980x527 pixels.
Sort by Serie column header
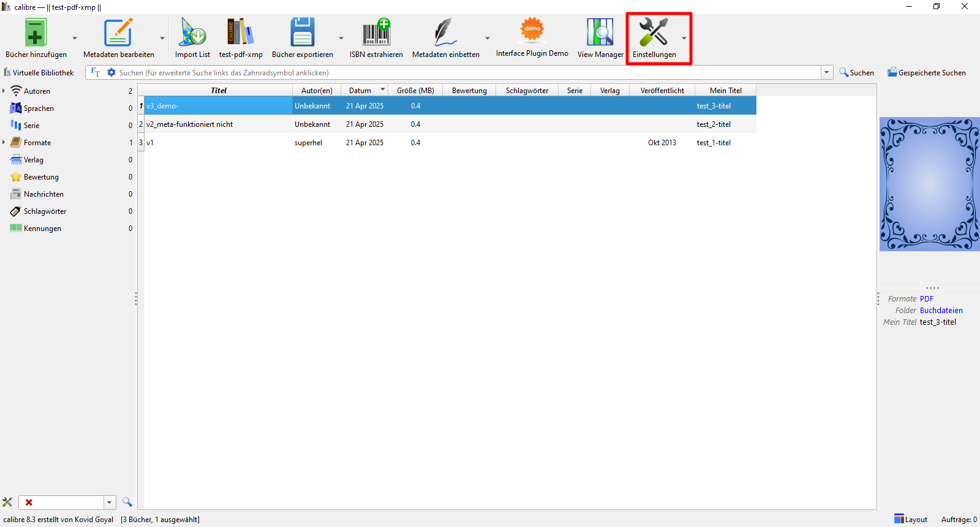coord(575,90)
